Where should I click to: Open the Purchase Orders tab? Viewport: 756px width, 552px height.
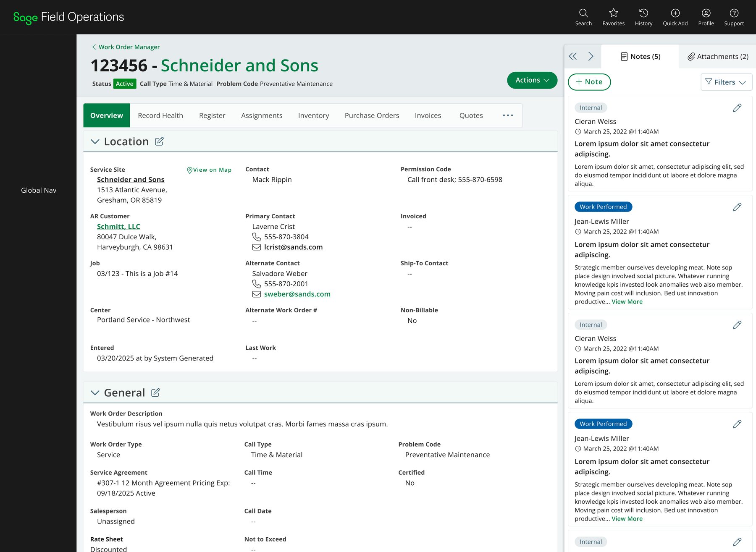coord(372,115)
